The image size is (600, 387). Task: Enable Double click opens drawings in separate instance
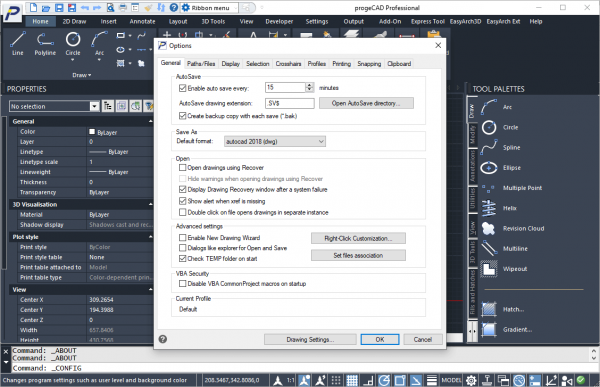coord(183,212)
